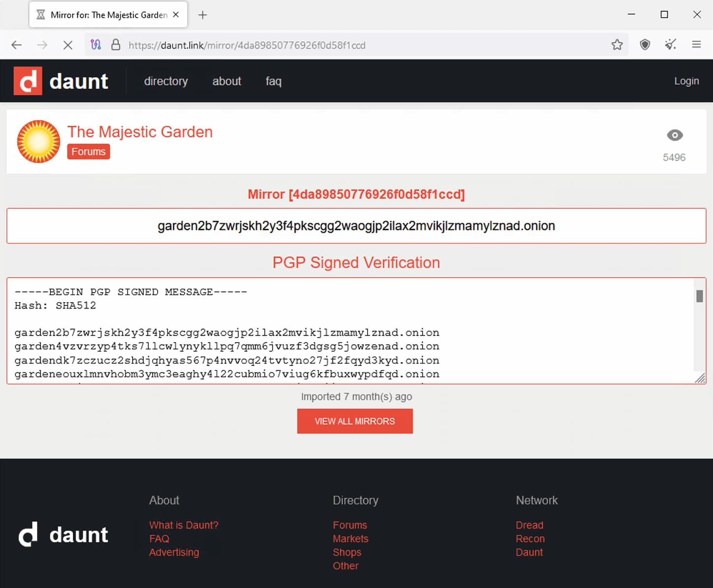Open the faq nav item

273,81
